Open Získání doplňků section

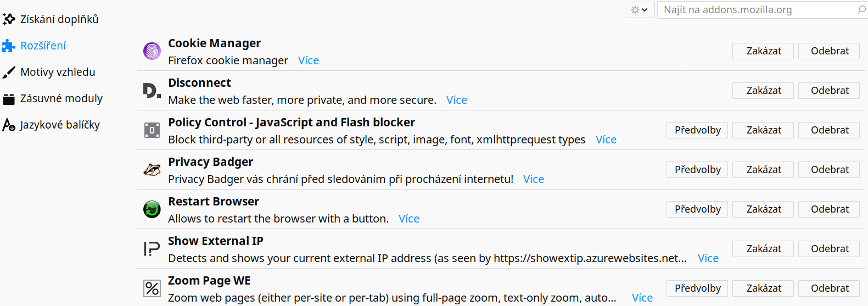51,19
